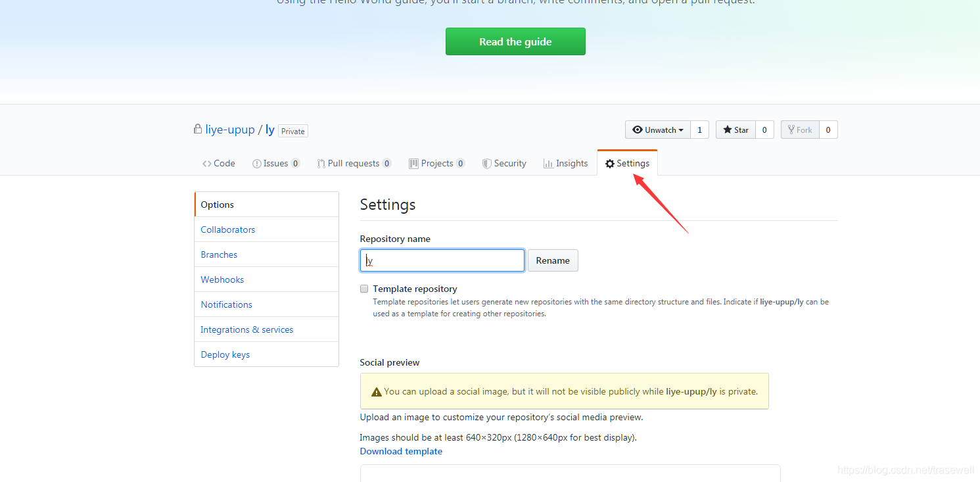Select the Settings tab

pyautogui.click(x=627, y=163)
